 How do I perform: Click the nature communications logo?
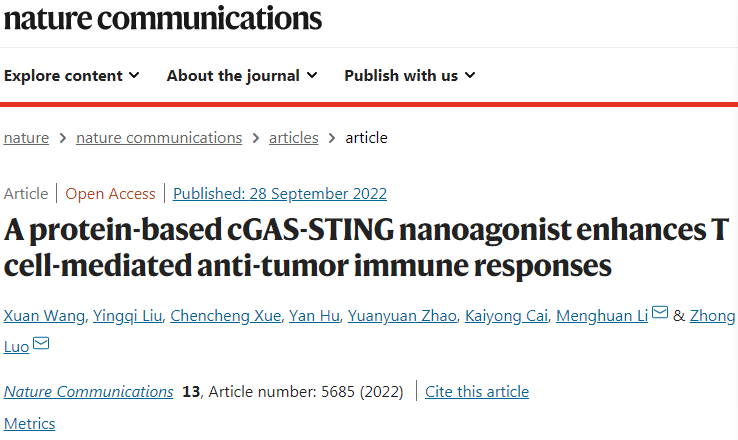click(163, 17)
